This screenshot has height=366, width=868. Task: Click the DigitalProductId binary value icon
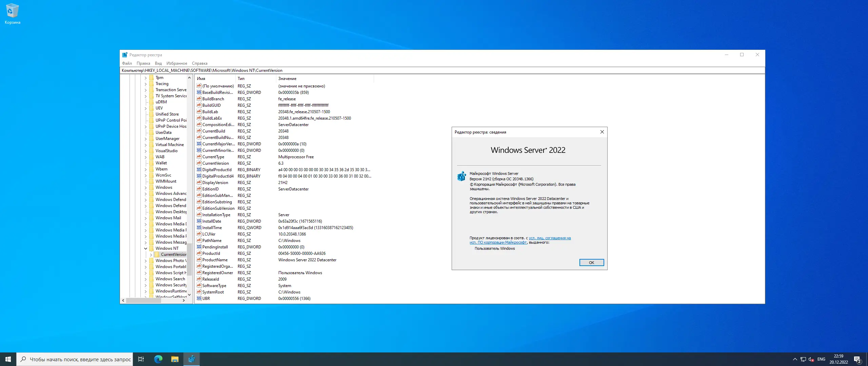(x=199, y=170)
